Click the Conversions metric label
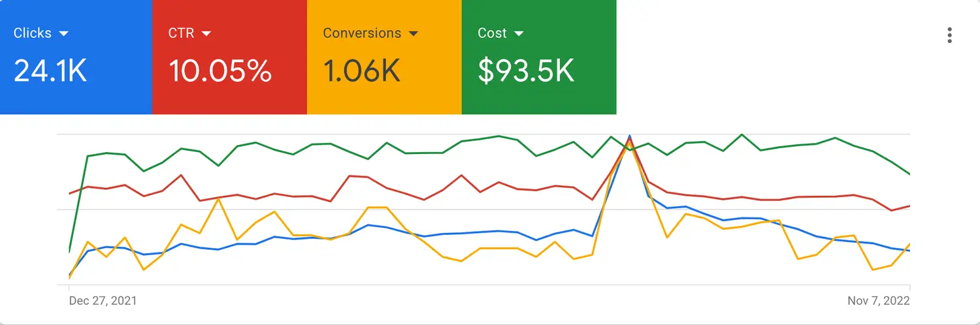The image size is (980, 325). tap(362, 33)
